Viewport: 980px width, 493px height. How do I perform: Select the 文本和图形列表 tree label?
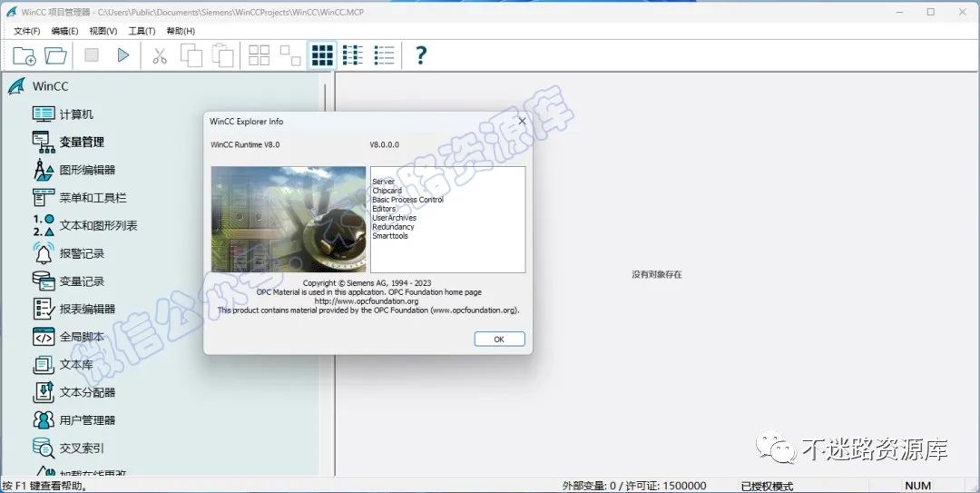(x=99, y=225)
